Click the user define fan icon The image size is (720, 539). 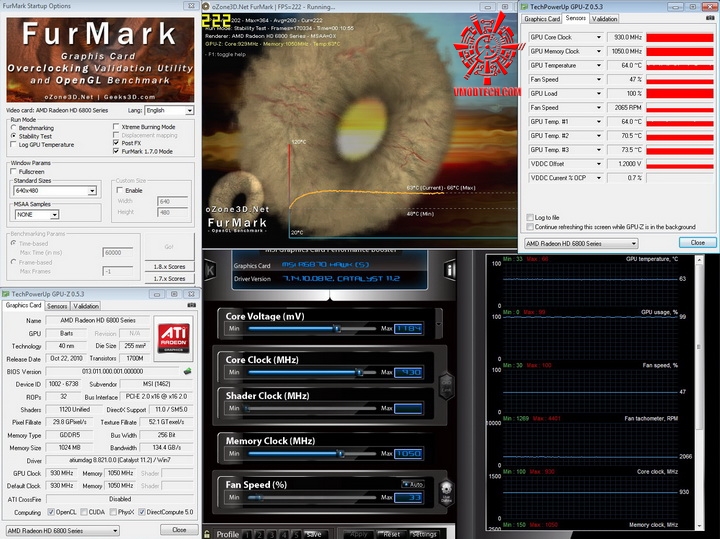click(x=446, y=492)
